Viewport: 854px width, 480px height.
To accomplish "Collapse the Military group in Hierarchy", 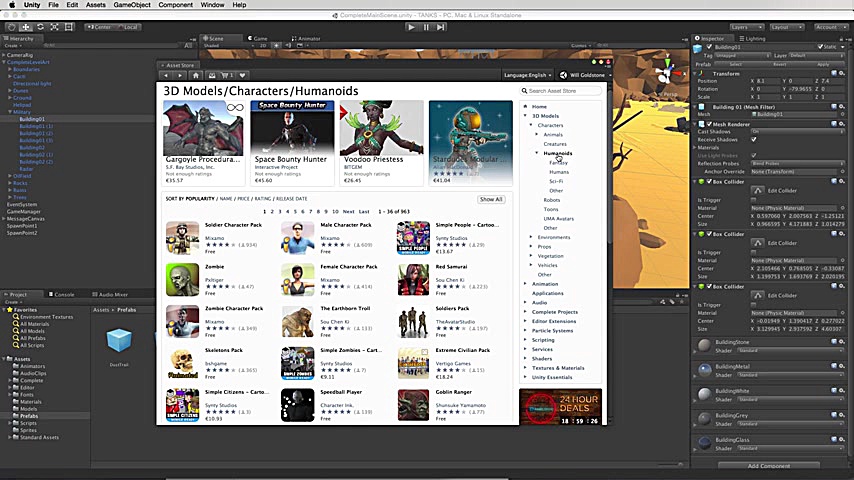I will [x=10, y=112].
